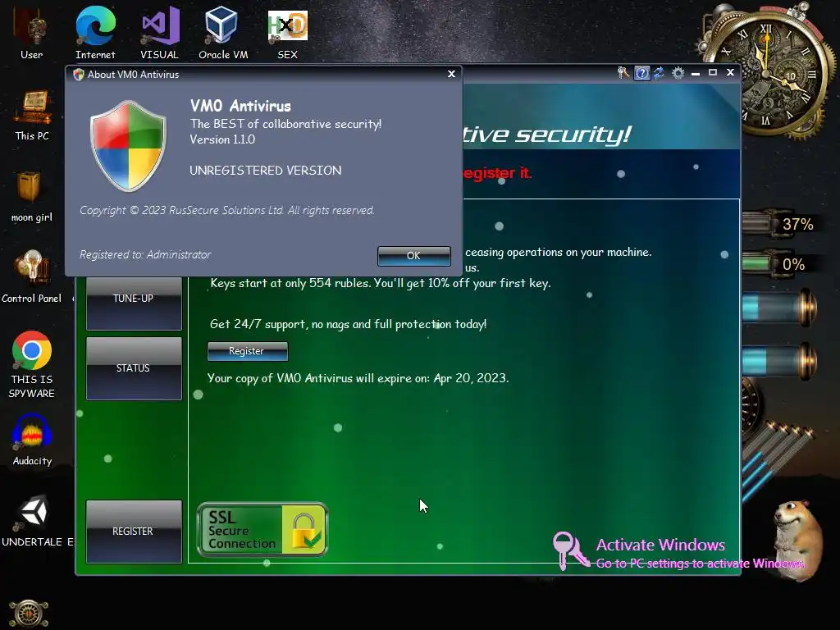This screenshot has width=840, height=630.
Task: Click the 'Keys start at only 554 rubles' line
Action: click(x=381, y=283)
